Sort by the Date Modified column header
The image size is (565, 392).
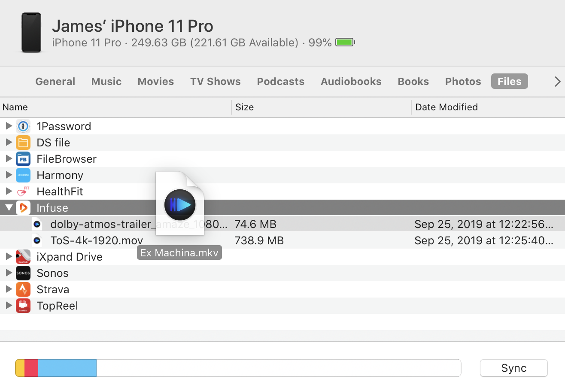pos(488,107)
